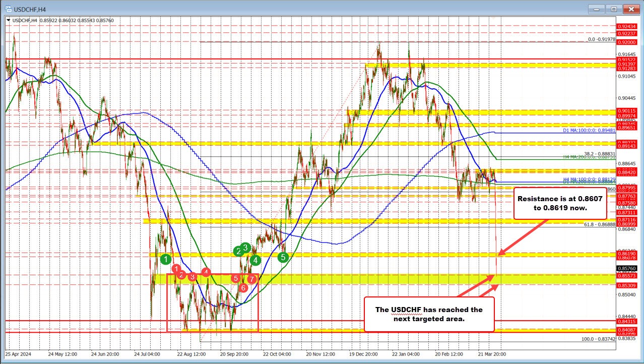
Task: Click red circle marker number 4
Action: point(206,272)
